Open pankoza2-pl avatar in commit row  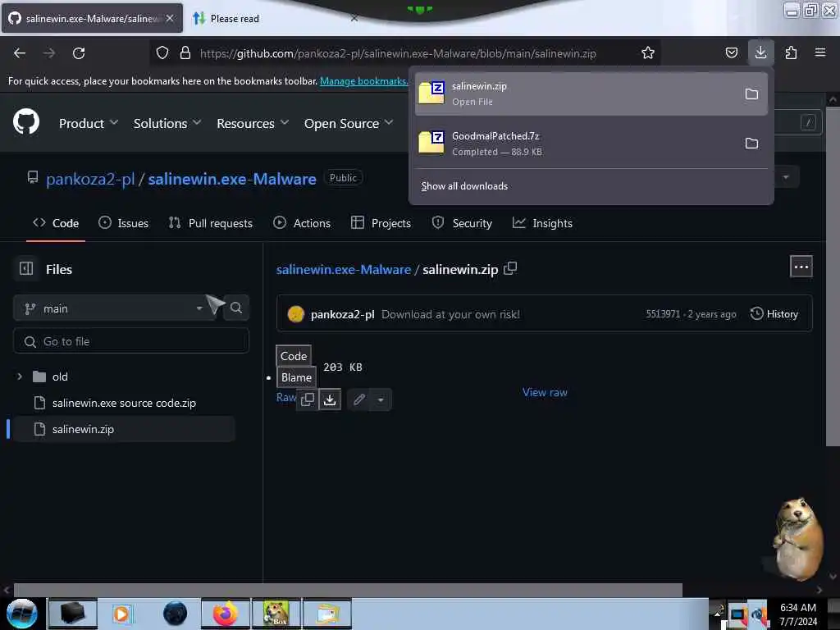coord(295,314)
